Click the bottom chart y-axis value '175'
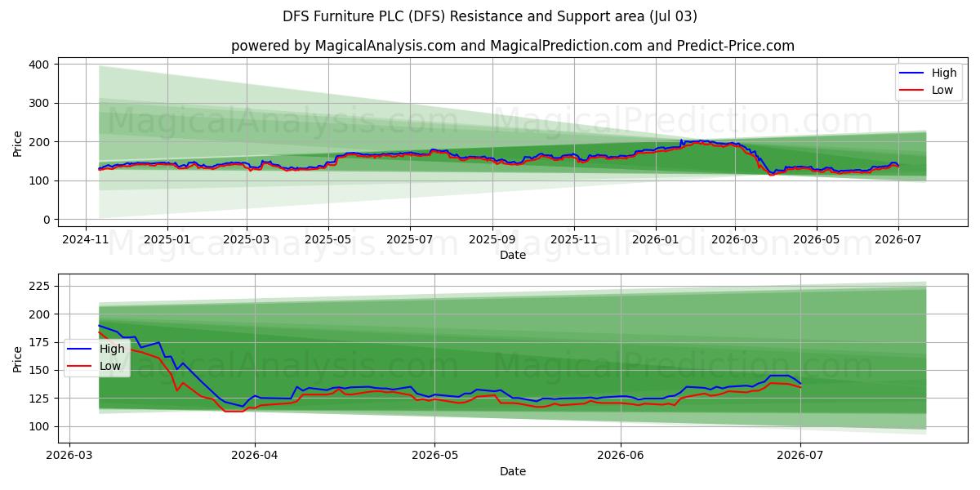 tap(38, 342)
